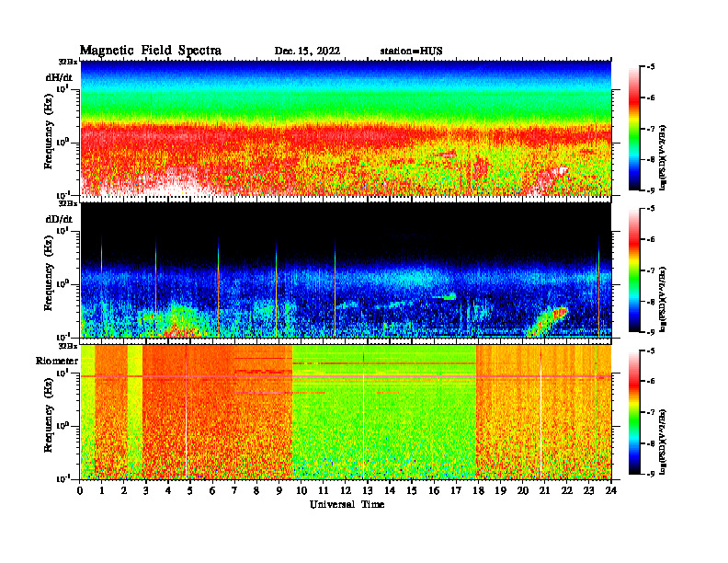Click the '-9' value on dH/dt color scale
The width and height of the screenshot is (728, 563).
650,190
